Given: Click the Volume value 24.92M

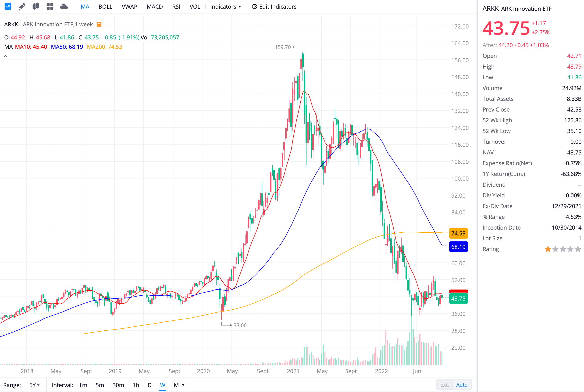Looking at the screenshot, I should (x=571, y=88).
